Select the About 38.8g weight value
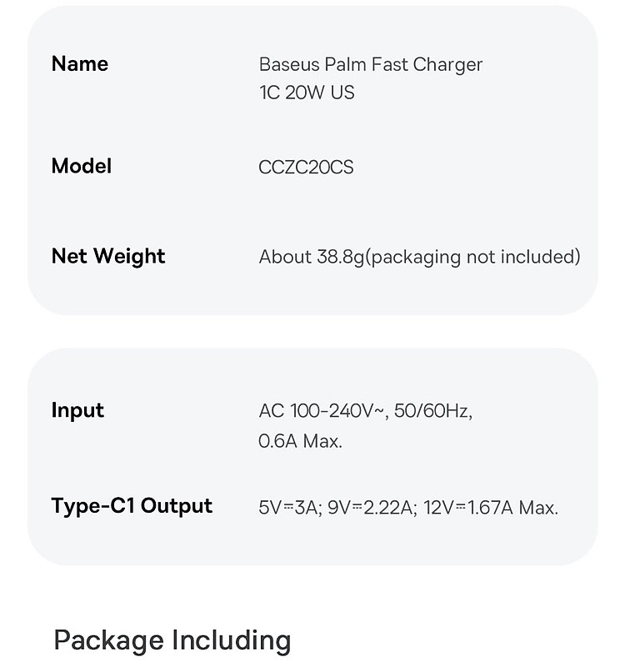This screenshot has width=625, height=672. pos(311,257)
